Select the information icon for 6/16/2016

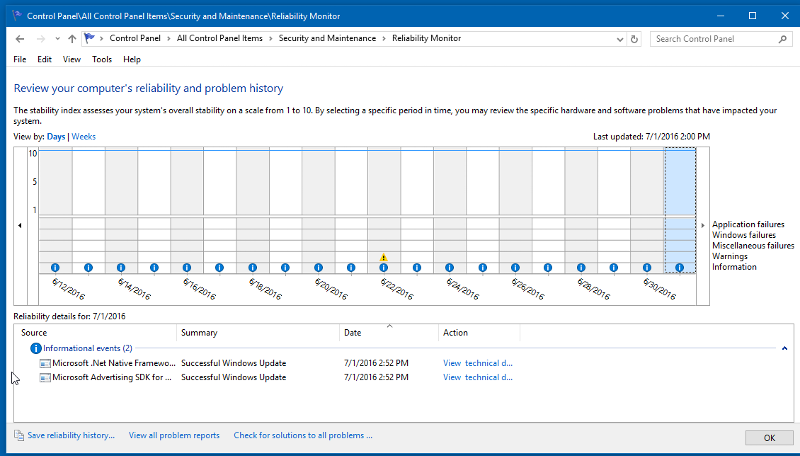click(x=187, y=267)
